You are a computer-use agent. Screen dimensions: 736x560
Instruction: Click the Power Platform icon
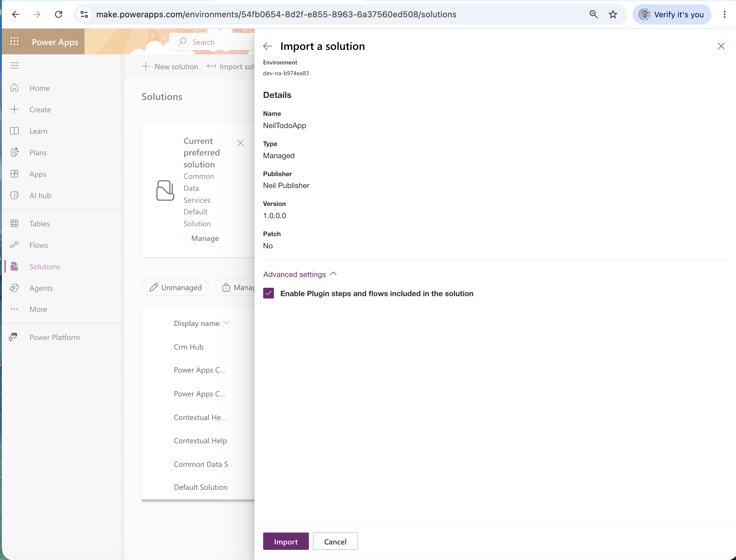(x=13, y=337)
